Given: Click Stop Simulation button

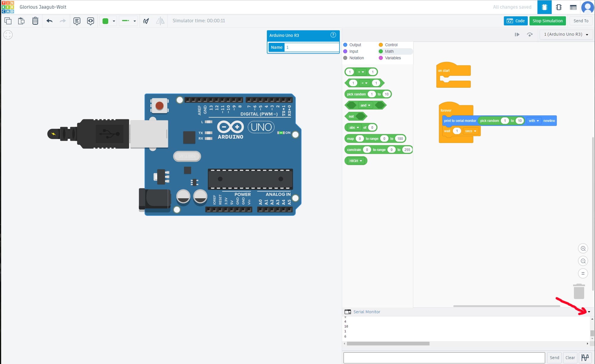Looking at the screenshot, I should [x=547, y=21].
